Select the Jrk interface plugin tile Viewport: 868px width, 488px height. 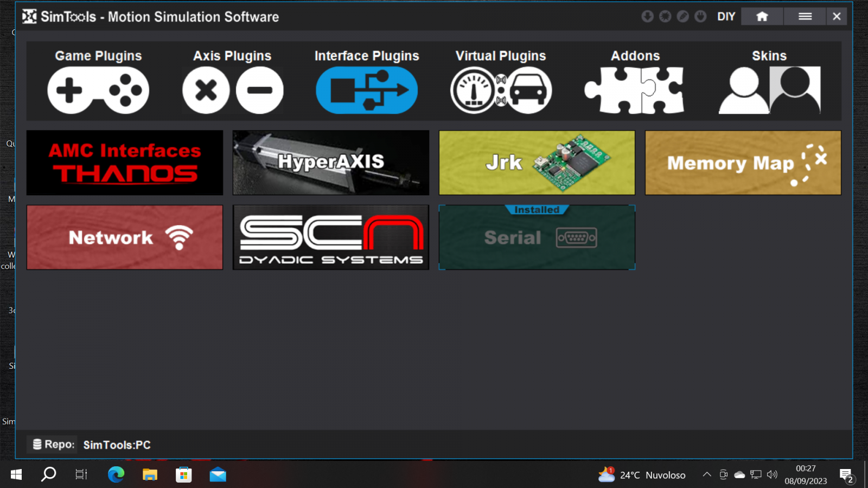(537, 163)
